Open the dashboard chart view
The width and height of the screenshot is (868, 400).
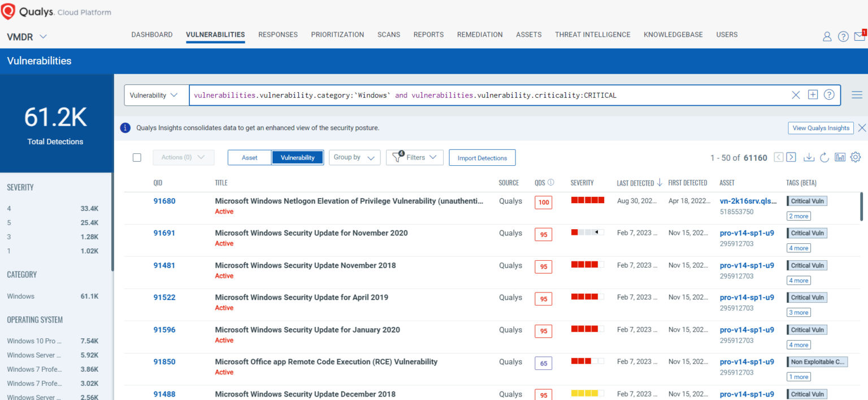[x=840, y=157]
